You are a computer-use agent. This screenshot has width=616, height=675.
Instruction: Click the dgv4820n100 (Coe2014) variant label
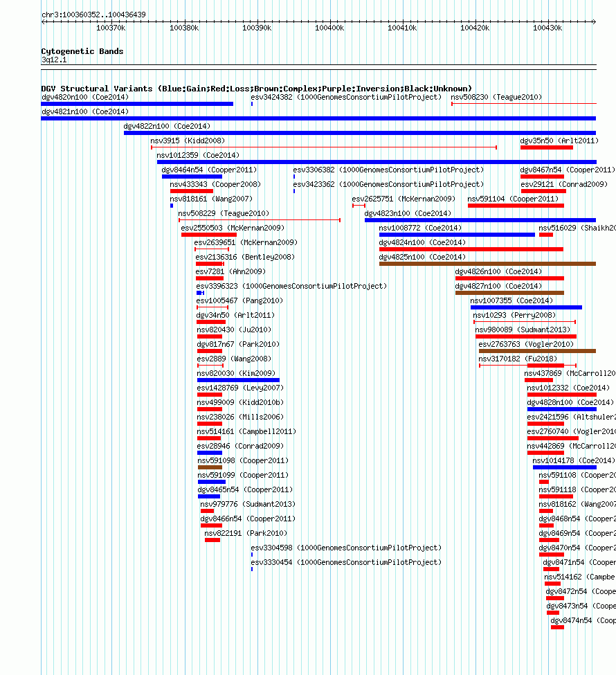coord(85,98)
